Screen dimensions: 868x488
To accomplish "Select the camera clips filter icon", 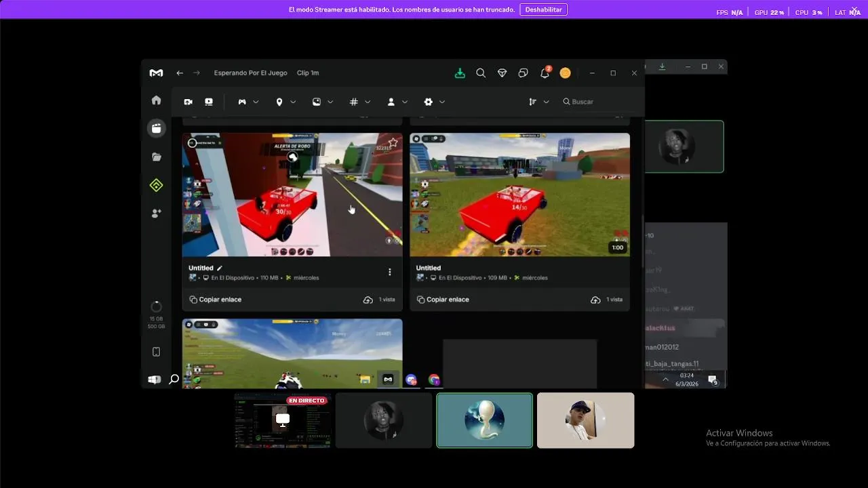I will pos(188,102).
